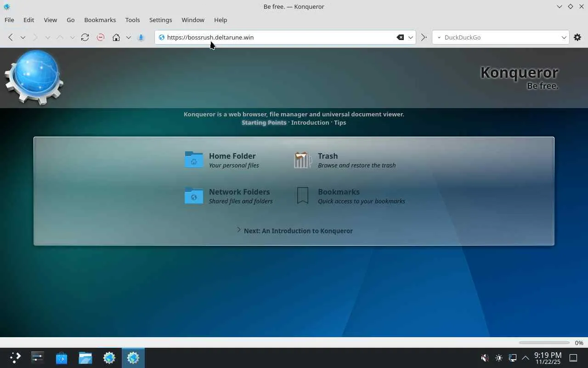Click the page loading progress bar
588x368 pixels.
click(544, 343)
